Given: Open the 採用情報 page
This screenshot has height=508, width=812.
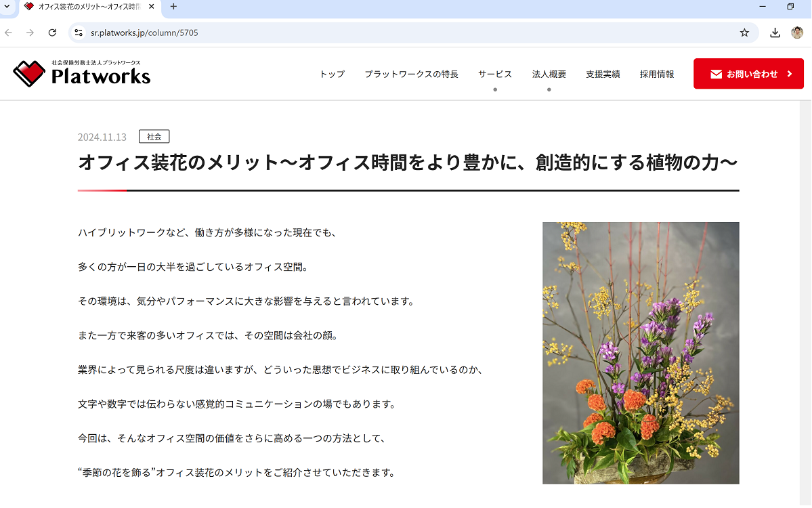Looking at the screenshot, I should coord(657,74).
